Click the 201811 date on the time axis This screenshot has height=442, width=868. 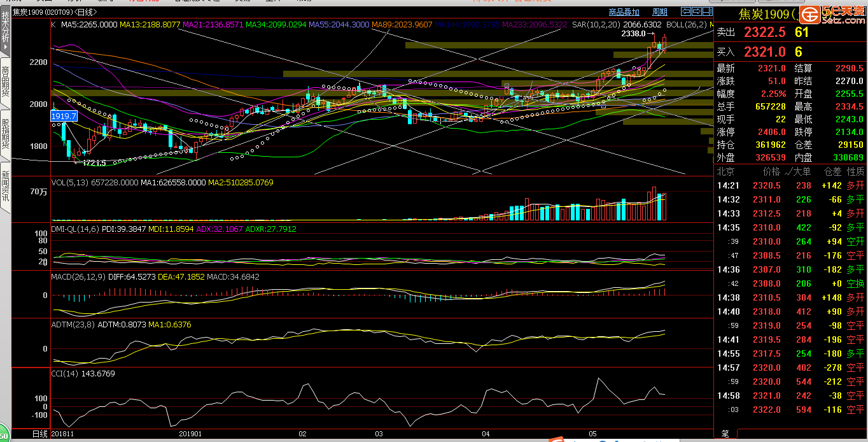coord(62,434)
